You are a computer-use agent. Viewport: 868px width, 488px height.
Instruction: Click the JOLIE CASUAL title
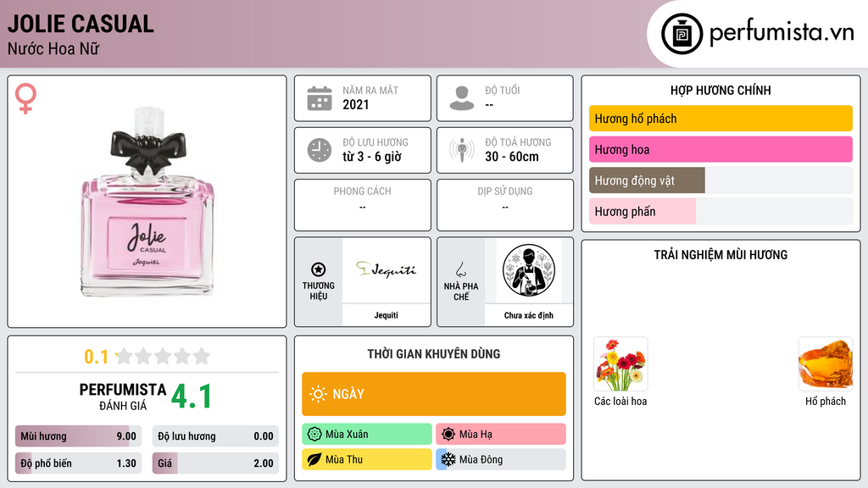[81, 24]
